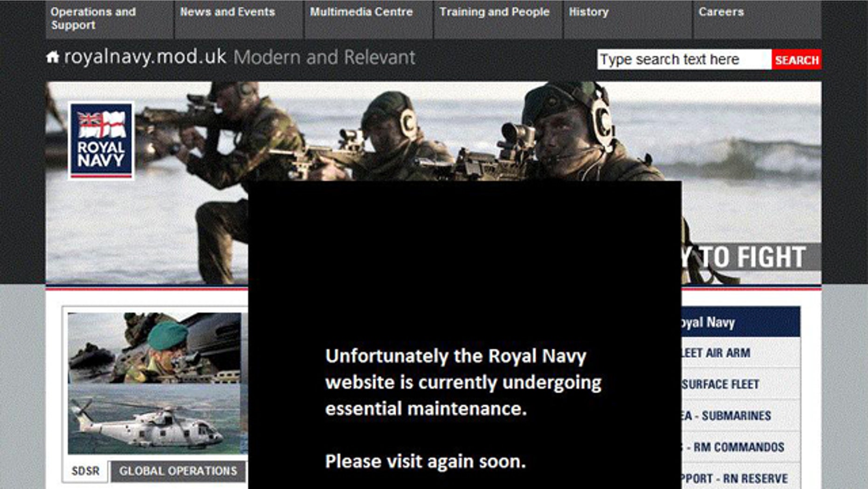The width and height of the screenshot is (868, 489).
Task: Open the News and Events menu
Action: tap(239, 19)
